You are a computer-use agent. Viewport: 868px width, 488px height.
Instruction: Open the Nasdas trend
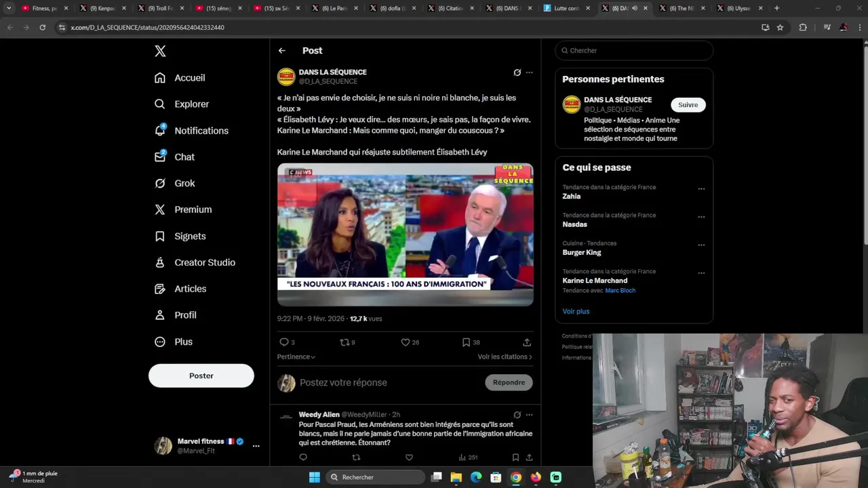pos(575,224)
